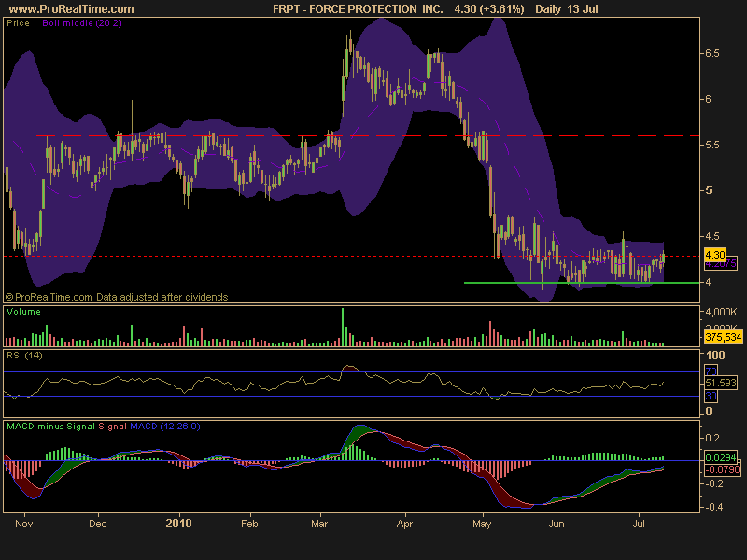747x560 pixels.
Task: Click the RSI 100 axis label
Action: (x=715, y=356)
